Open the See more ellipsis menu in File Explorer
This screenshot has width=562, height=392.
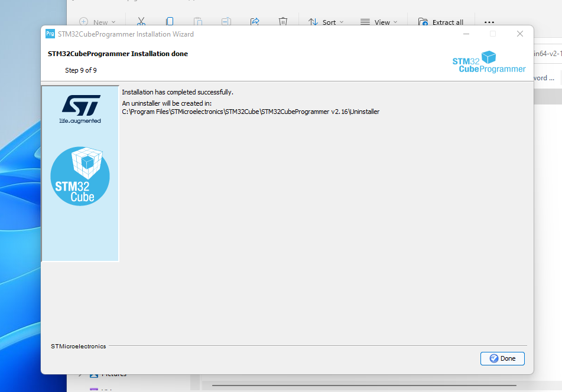[489, 22]
